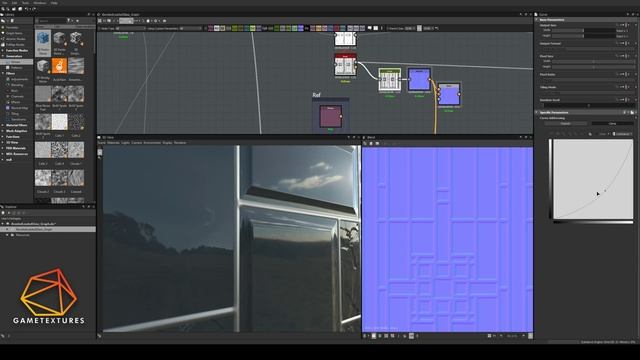Image resolution: width=640 pixels, height=360 pixels.
Task: Select the orange Arc Pavement thumbnail
Action: [x=59, y=66]
